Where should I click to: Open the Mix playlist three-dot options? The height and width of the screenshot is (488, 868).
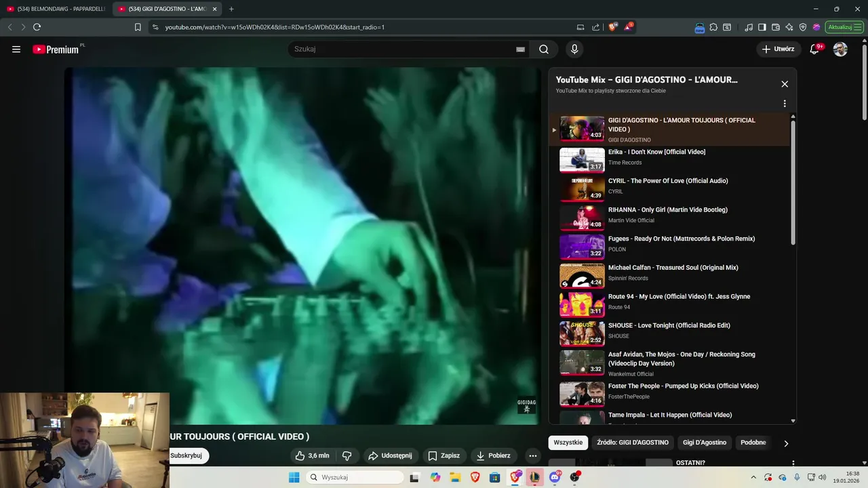(x=785, y=104)
